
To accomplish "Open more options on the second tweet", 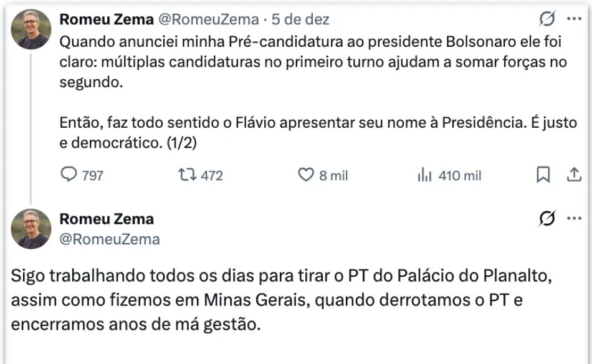I will (573, 219).
